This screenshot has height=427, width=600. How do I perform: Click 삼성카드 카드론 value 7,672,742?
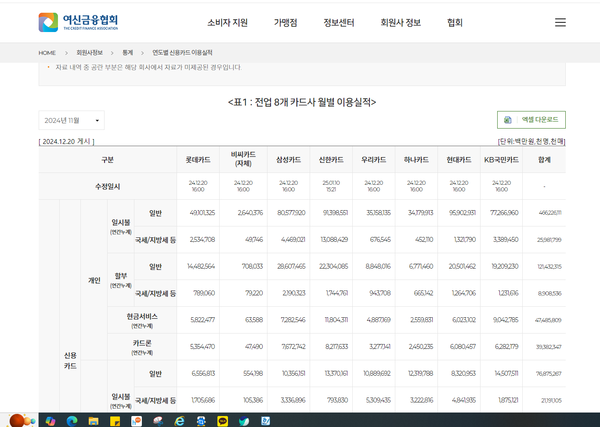pyautogui.click(x=293, y=347)
